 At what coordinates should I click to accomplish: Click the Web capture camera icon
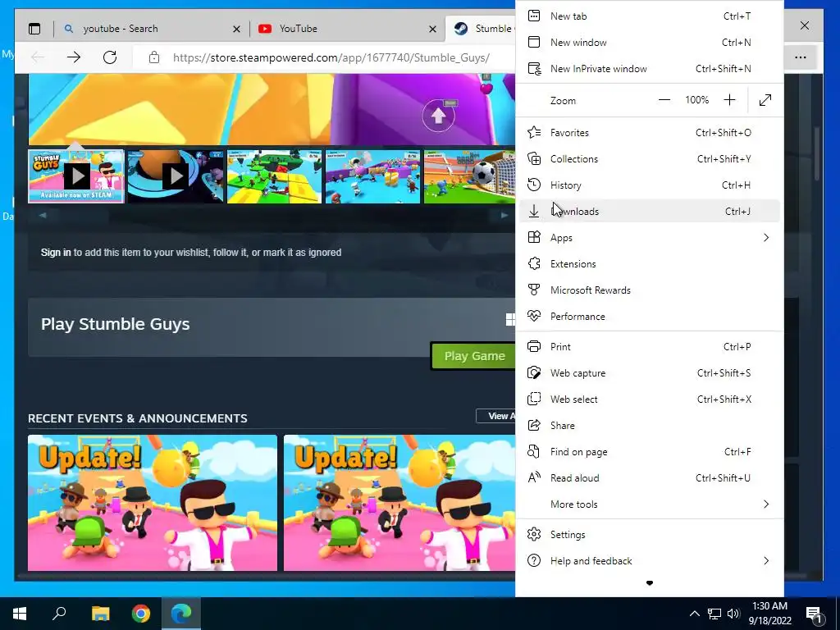534,373
